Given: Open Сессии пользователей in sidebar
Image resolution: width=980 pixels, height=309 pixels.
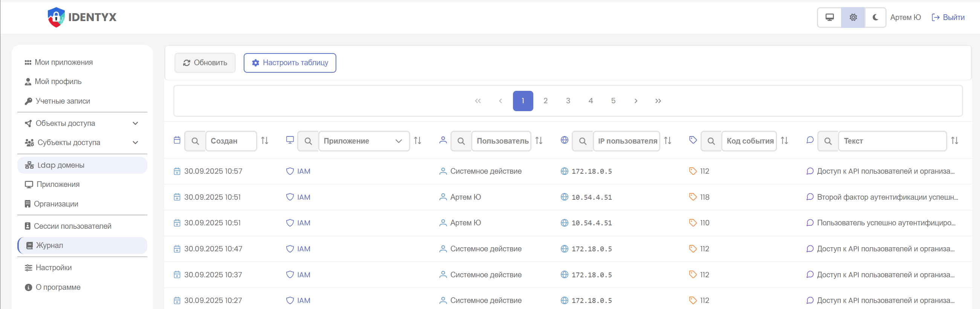Looking at the screenshot, I should (72, 226).
